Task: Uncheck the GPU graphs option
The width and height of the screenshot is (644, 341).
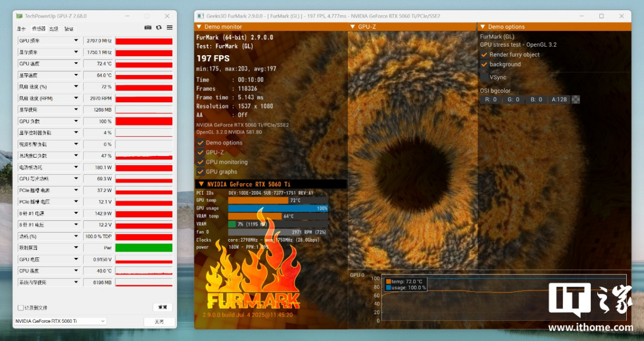Action: point(201,172)
